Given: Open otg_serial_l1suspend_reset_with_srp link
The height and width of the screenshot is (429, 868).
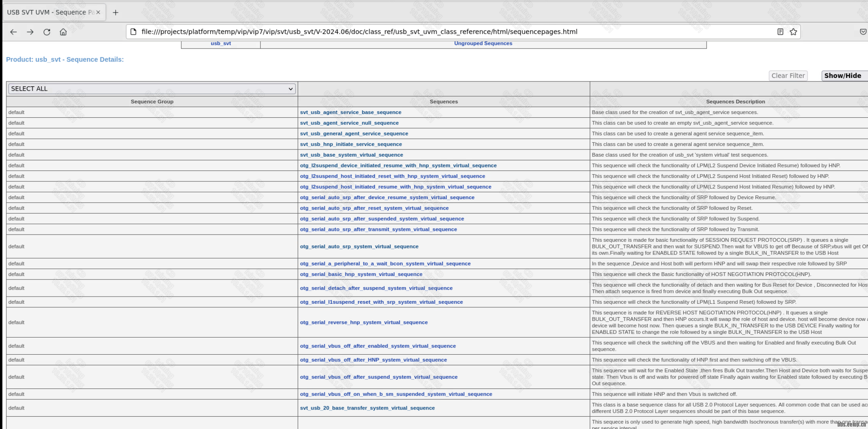Looking at the screenshot, I should (381, 302).
